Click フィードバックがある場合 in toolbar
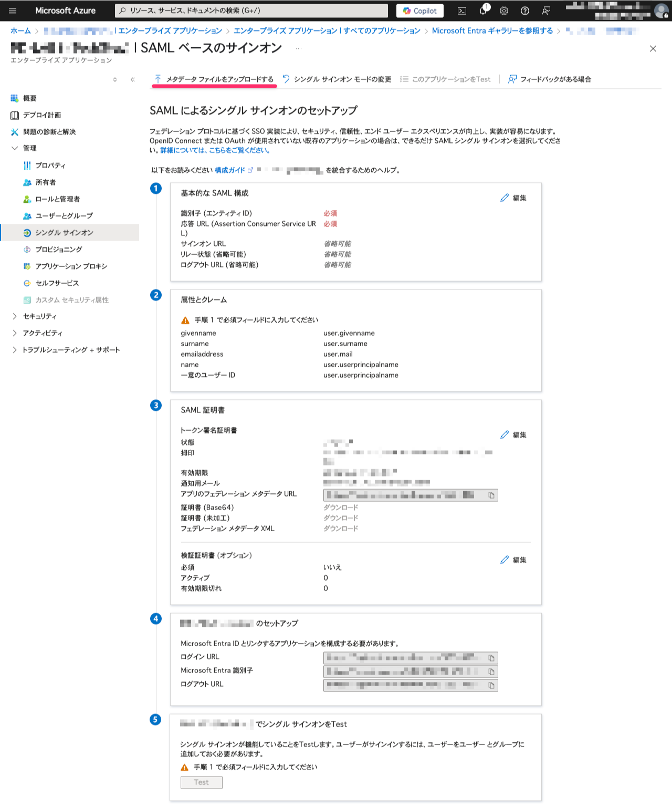Screen dimensions: 672x807 tap(550, 79)
